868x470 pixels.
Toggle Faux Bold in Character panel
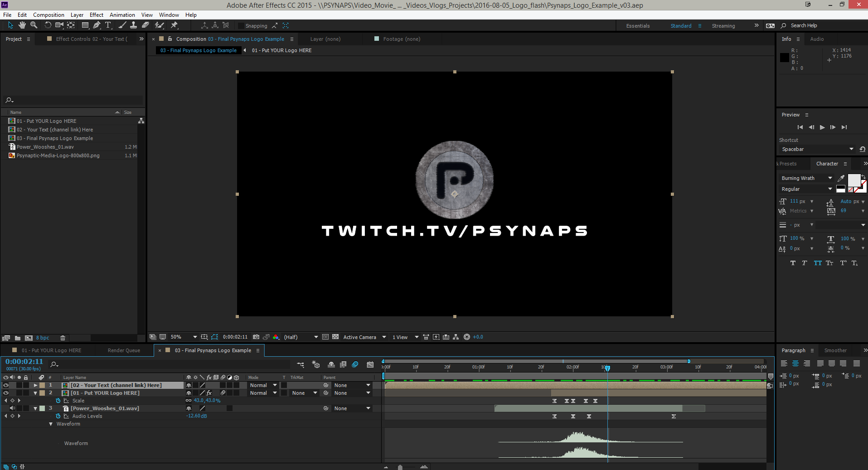[x=793, y=263]
